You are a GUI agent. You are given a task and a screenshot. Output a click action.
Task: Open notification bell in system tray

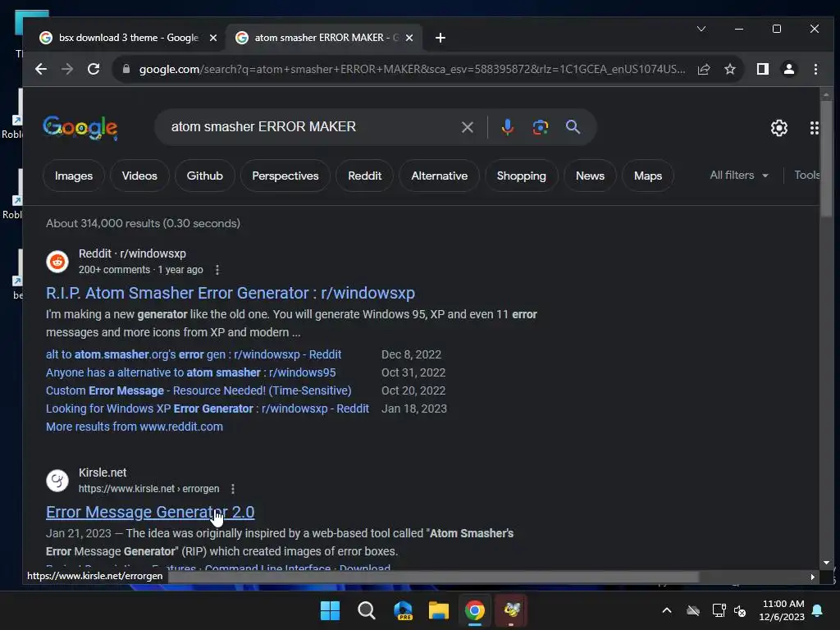(817, 610)
